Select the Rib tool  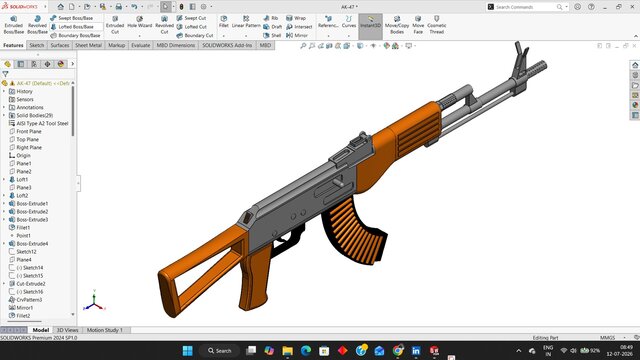(x=271, y=18)
